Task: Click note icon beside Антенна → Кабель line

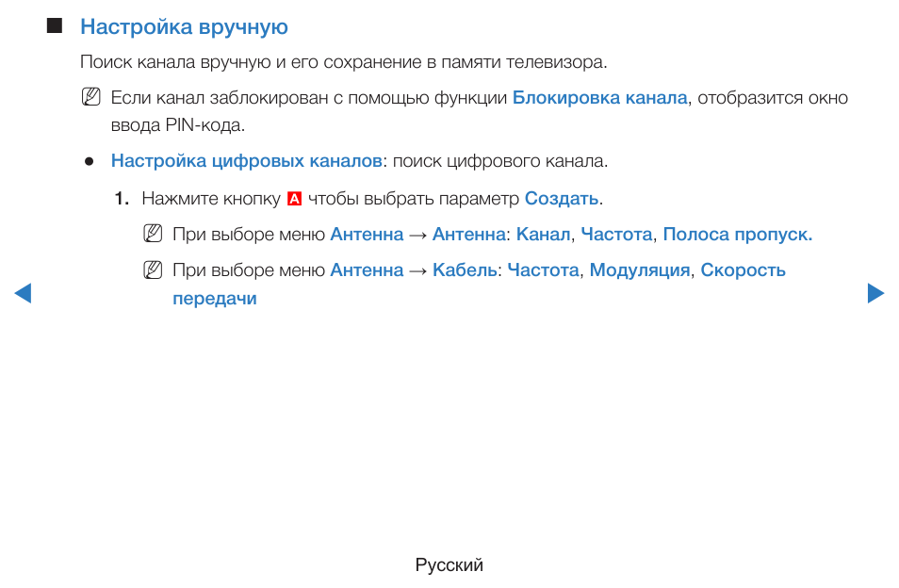Action: point(153,269)
